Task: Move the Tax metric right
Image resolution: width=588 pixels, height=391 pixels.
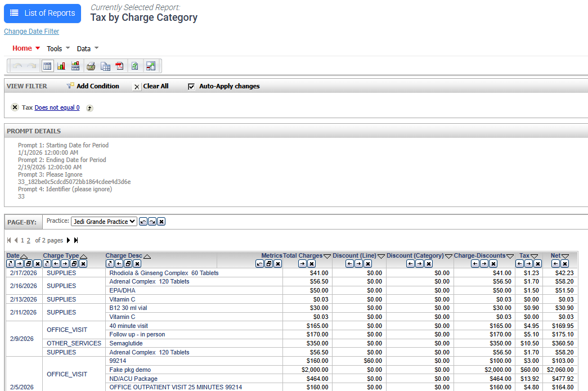Action: 528,263
